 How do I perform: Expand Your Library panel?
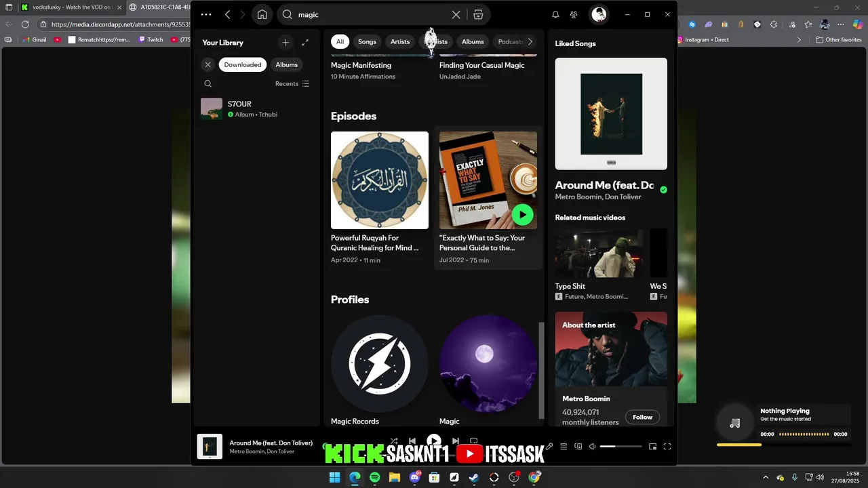coord(305,43)
